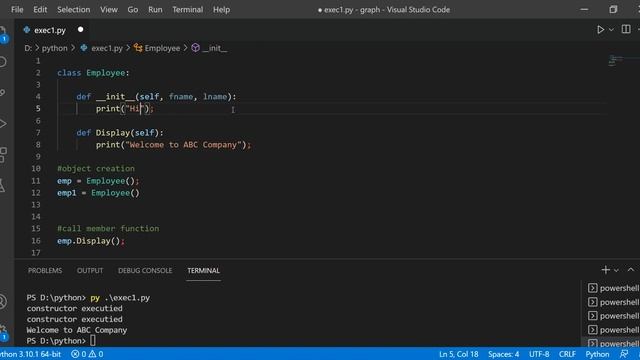Open the terminal launch profile dropdown
This screenshot has height=360, width=640.
616,270
